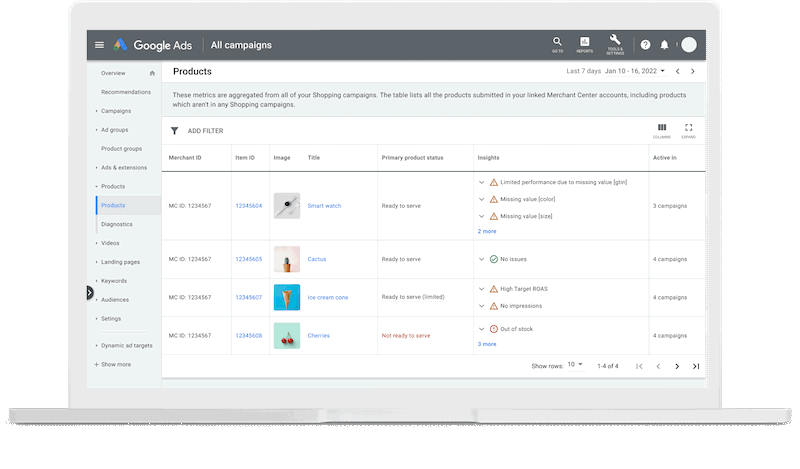Go to the previous date range
The width and height of the screenshot is (800, 469).
pos(678,71)
